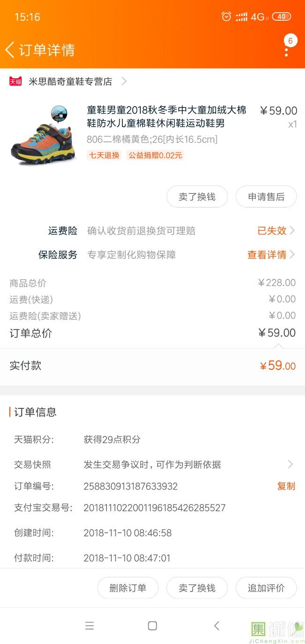Open 保险服务 查看详情 details
Image resolution: width=305 pixels, height=644 pixels.
pos(271,255)
